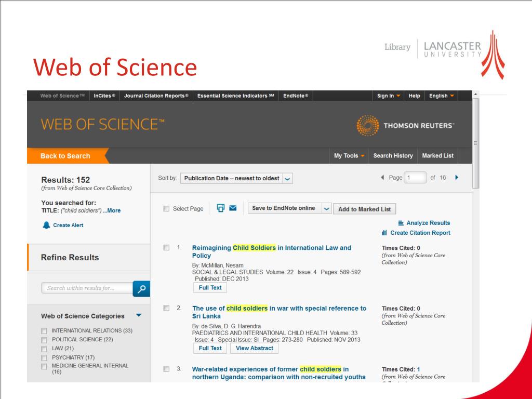The width and height of the screenshot is (532, 399).
Task: Go to next results page arrow
Action: 457,178
